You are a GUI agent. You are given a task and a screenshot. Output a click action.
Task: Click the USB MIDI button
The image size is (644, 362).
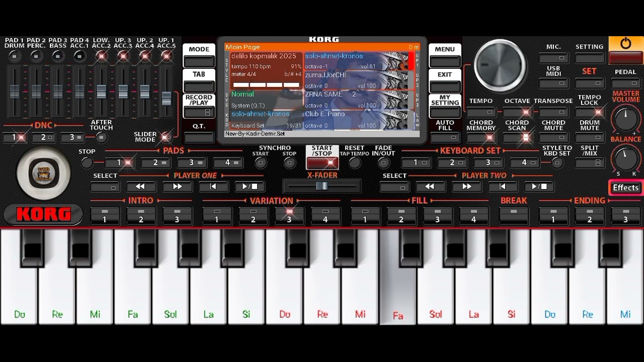pyautogui.click(x=553, y=83)
